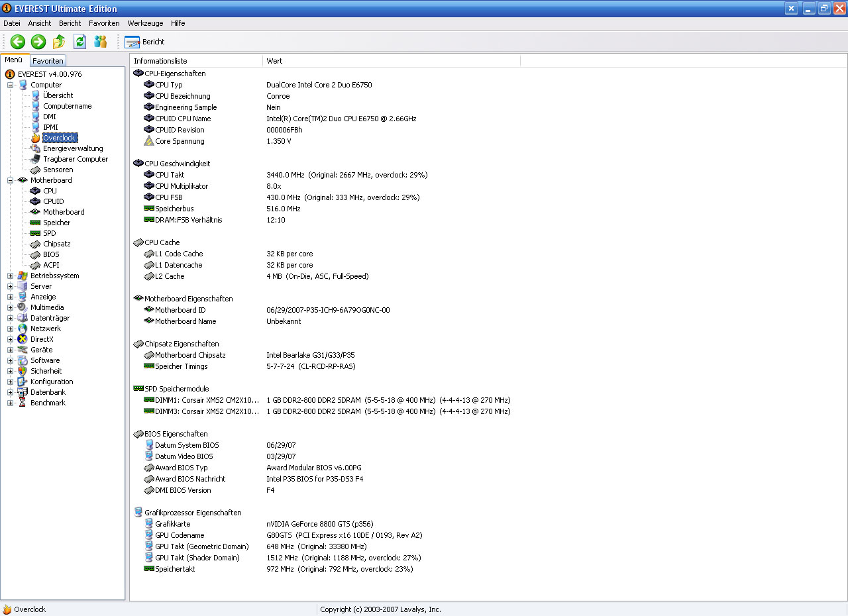Screen dimensions: 848x616
Task: Expand the Multimedia tree node
Action: (x=10, y=307)
